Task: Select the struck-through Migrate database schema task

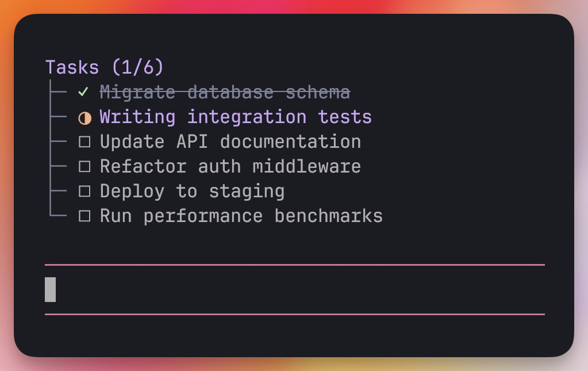Action: (225, 92)
